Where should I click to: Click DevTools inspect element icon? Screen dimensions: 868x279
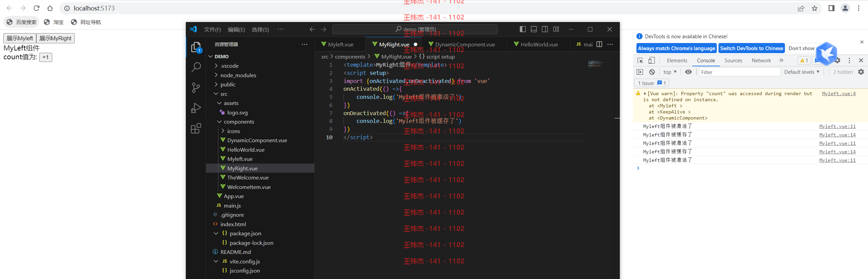(x=640, y=61)
